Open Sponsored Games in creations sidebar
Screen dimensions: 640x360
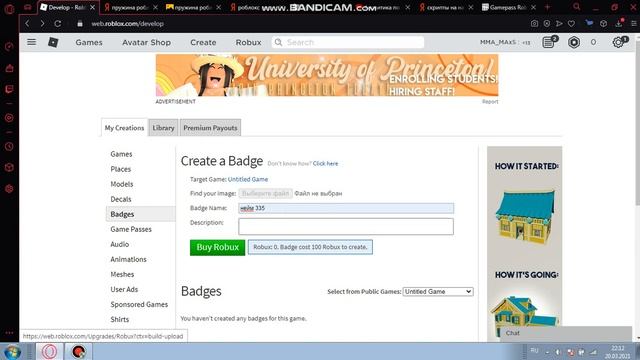139,304
